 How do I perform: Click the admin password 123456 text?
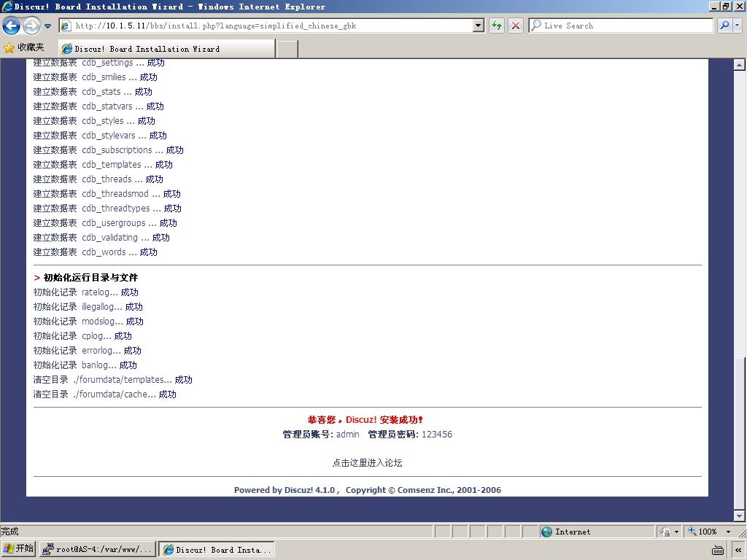[437, 435]
